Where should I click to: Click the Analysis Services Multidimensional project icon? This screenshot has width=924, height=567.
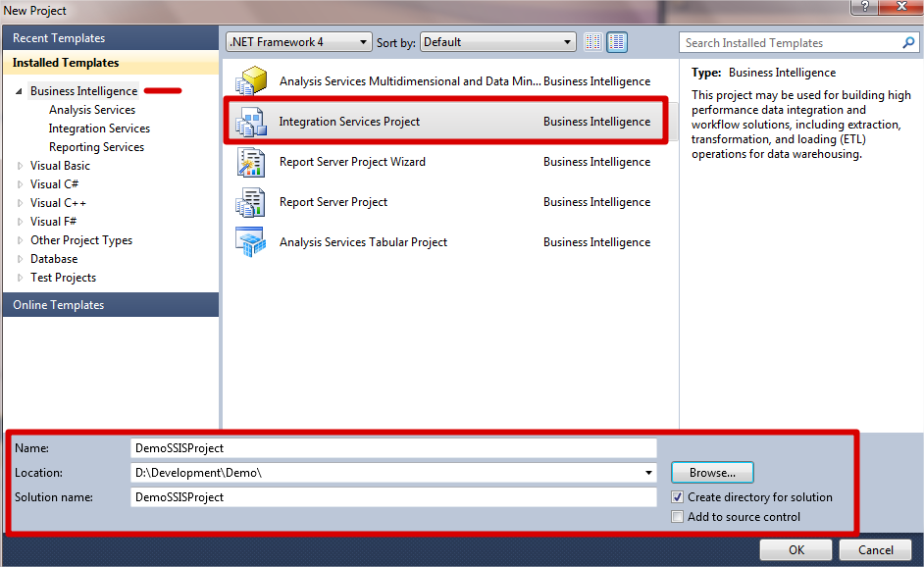251,81
